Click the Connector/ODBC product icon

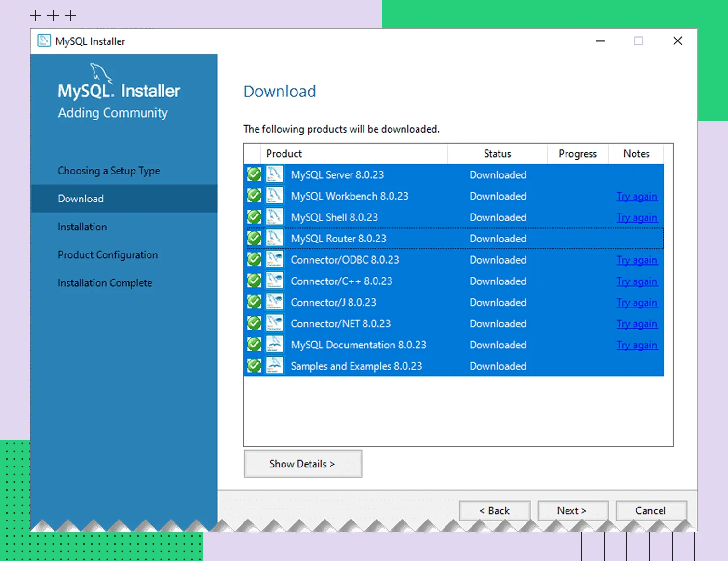(x=274, y=259)
